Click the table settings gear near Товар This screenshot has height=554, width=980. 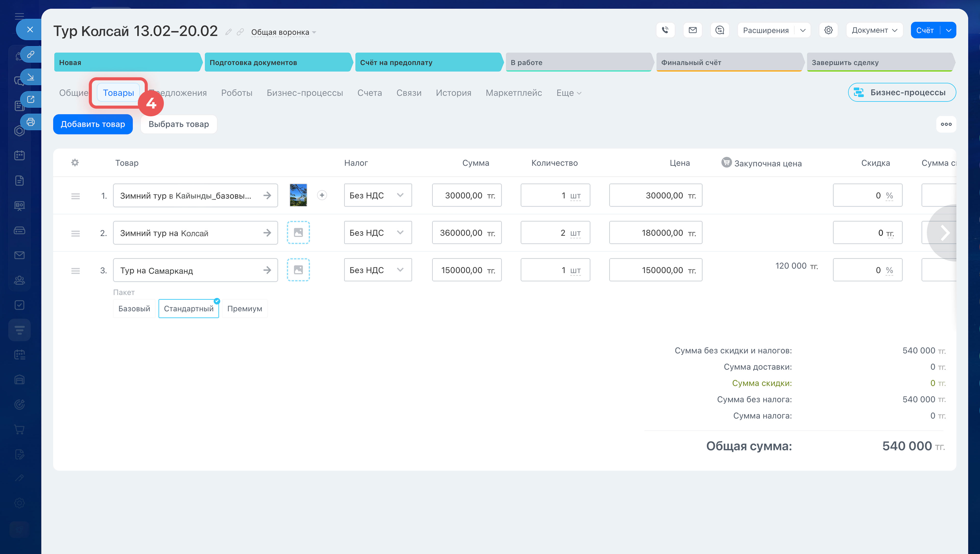coord(75,163)
